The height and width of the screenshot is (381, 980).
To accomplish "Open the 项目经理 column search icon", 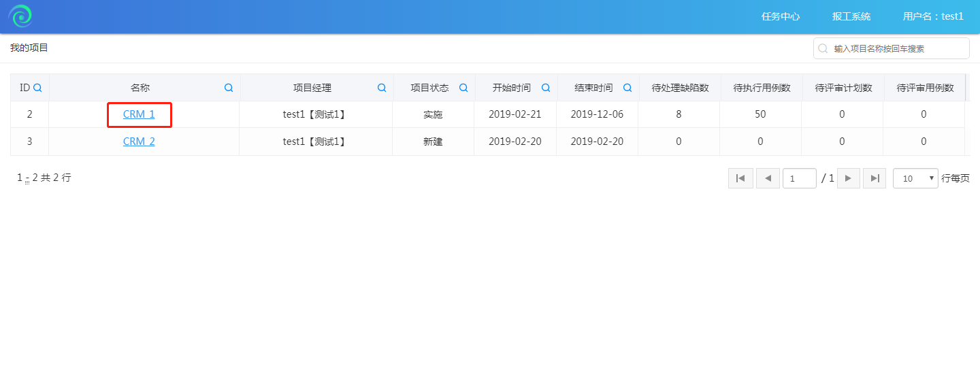I will (382, 88).
